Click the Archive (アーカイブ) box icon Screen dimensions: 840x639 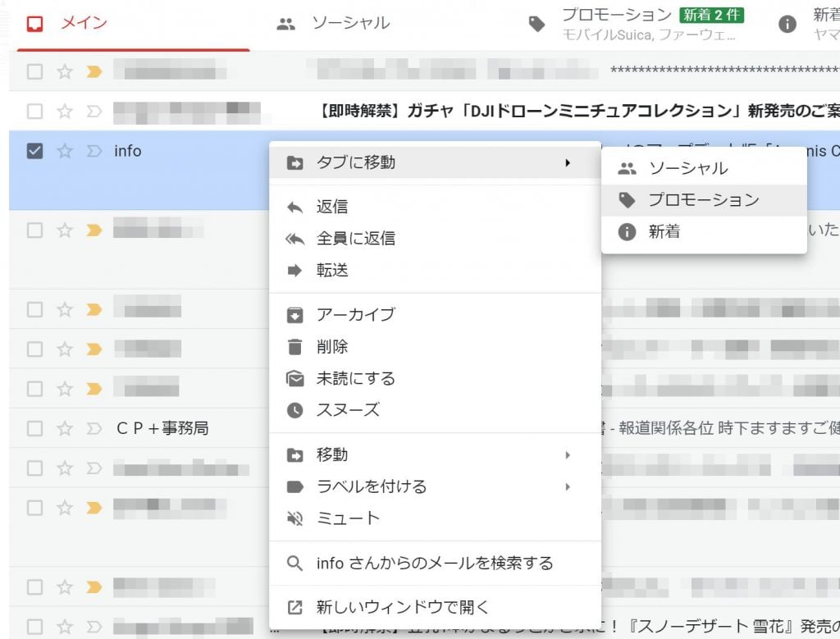(294, 315)
